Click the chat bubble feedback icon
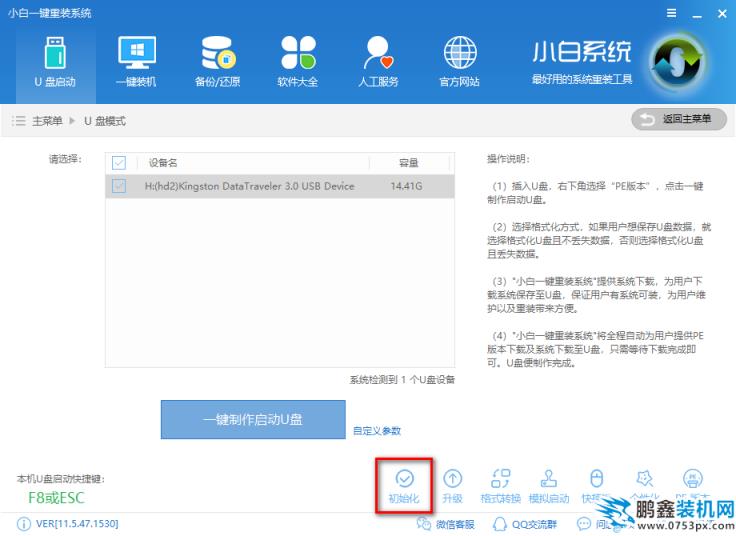The height and width of the screenshot is (536, 736). pos(583,524)
